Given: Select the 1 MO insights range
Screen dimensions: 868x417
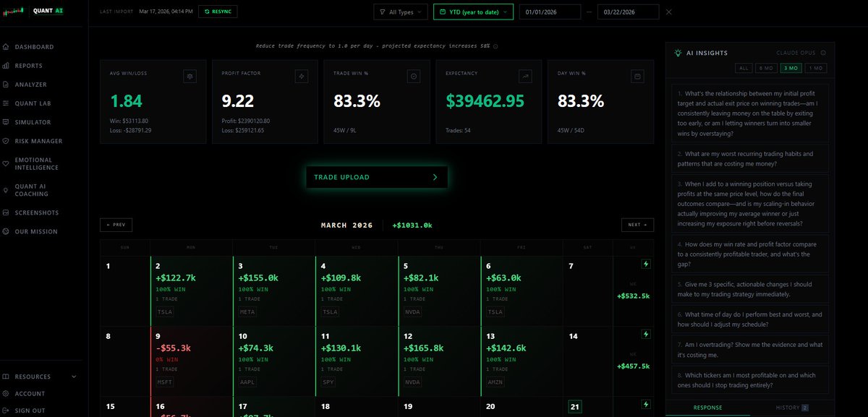Looking at the screenshot, I should point(815,68).
